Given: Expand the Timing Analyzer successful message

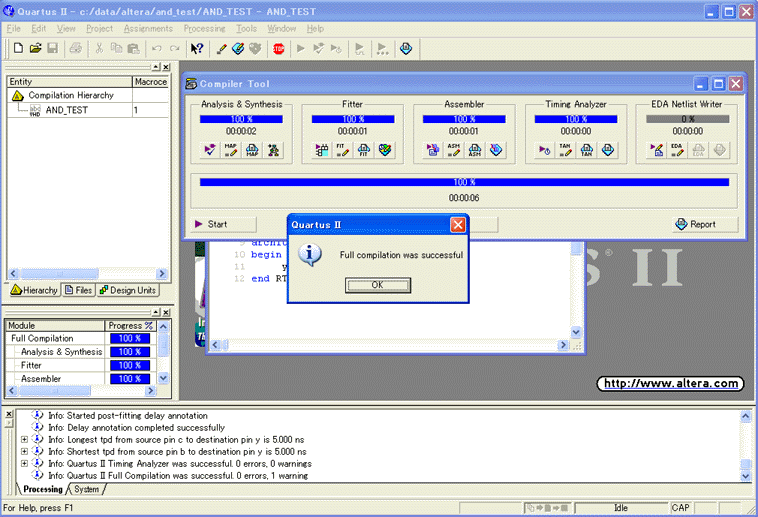Looking at the screenshot, I should pyautogui.click(x=24, y=463).
